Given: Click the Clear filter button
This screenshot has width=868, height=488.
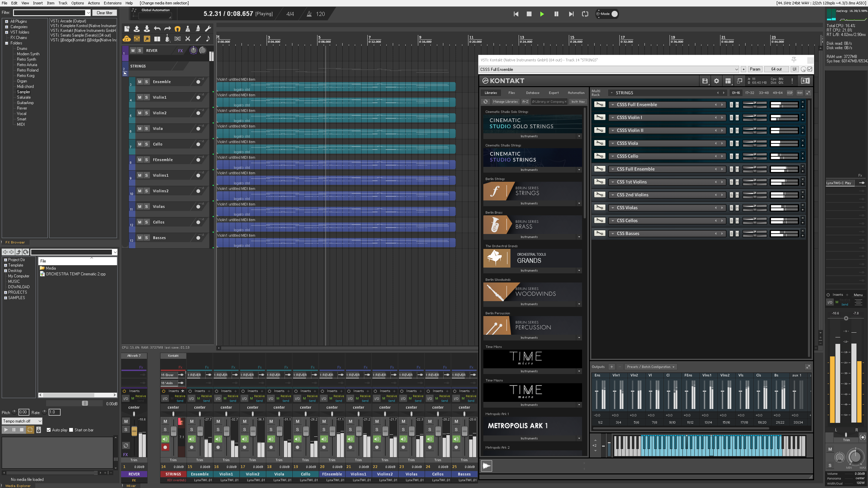Looking at the screenshot, I should (x=104, y=13).
